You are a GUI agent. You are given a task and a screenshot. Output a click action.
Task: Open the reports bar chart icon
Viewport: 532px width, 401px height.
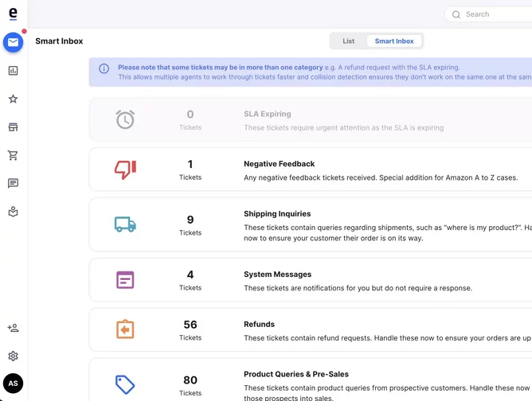coord(13,71)
